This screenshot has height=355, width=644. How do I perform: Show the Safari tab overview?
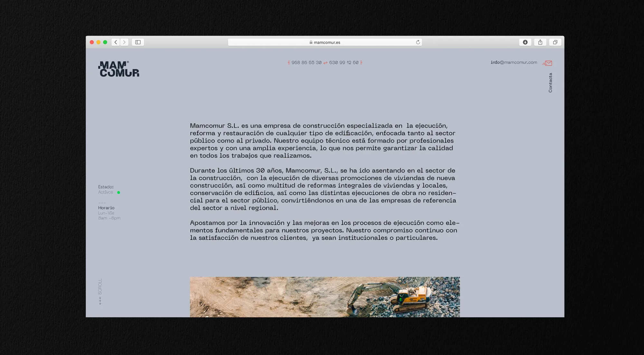click(x=555, y=42)
